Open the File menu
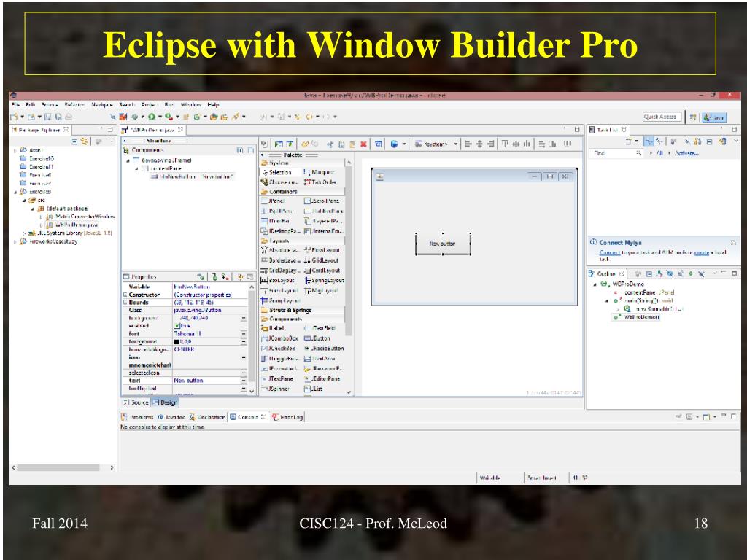The width and height of the screenshot is (747, 560). point(16,105)
